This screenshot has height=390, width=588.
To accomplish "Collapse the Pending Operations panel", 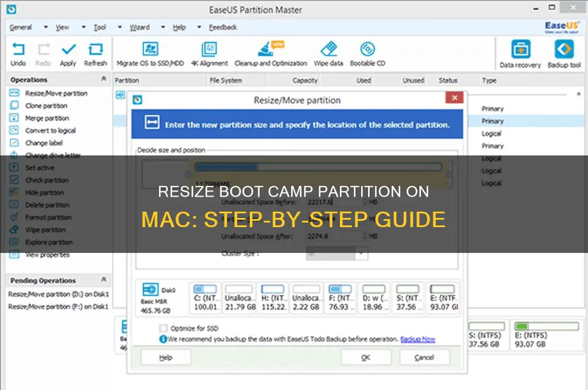I will [x=104, y=279].
